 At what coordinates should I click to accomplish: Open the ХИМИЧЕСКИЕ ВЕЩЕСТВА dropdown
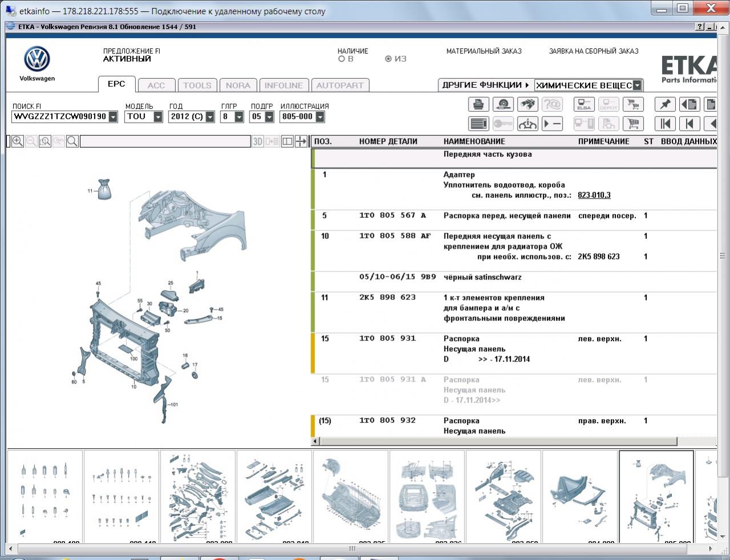click(638, 86)
